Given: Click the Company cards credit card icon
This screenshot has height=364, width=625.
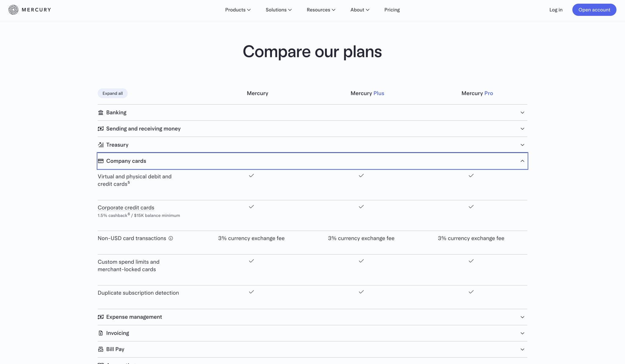Looking at the screenshot, I should click(x=101, y=161).
